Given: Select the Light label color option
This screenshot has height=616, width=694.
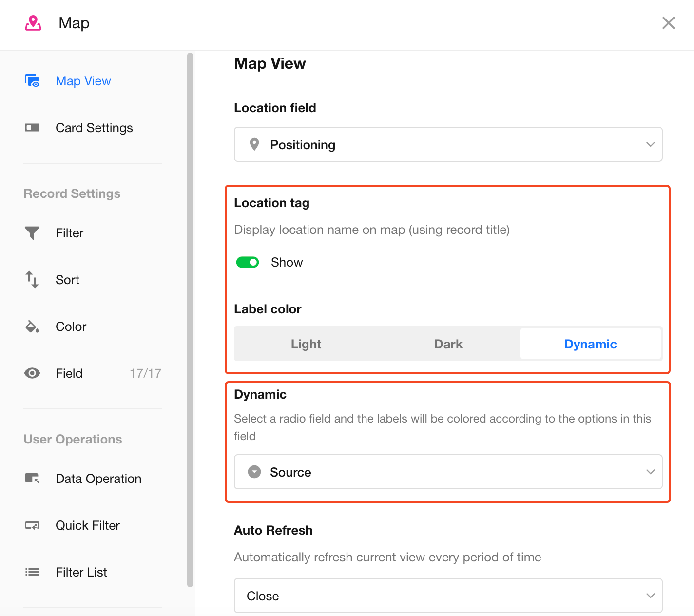Looking at the screenshot, I should (x=306, y=344).
